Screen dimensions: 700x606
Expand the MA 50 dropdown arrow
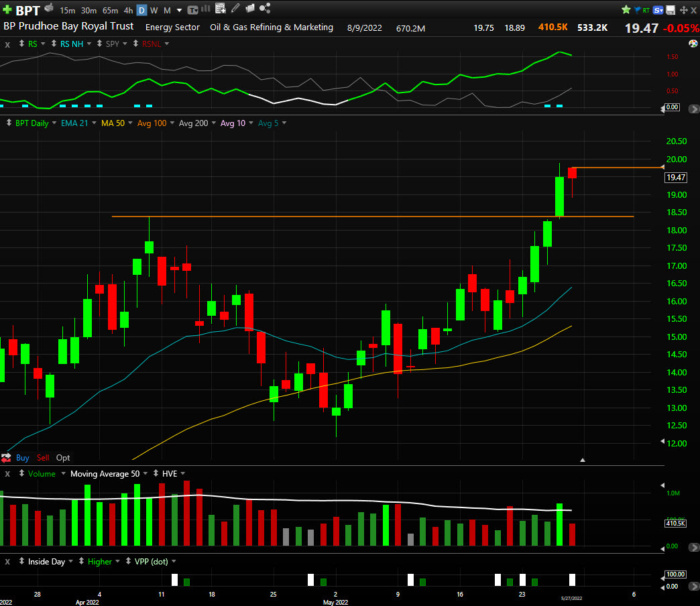[x=130, y=123]
